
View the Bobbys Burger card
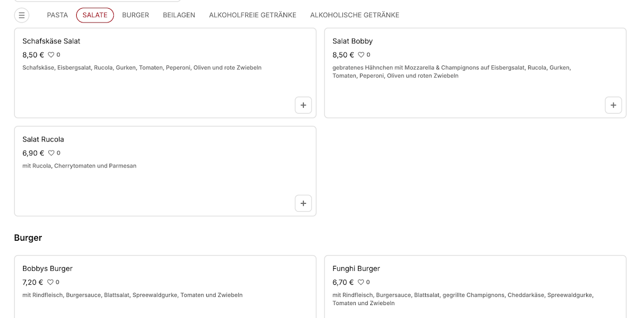pyautogui.click(x=165, y=287)
